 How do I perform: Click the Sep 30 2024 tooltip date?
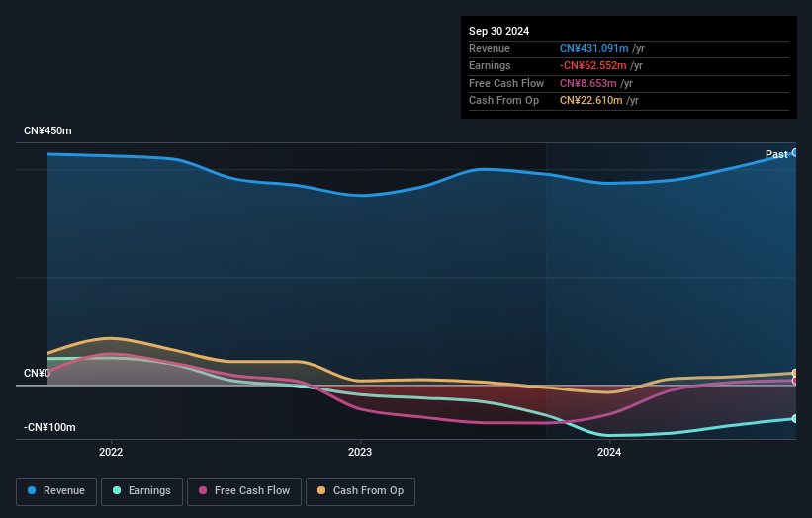pyautogui.click(x=498, y=31)
